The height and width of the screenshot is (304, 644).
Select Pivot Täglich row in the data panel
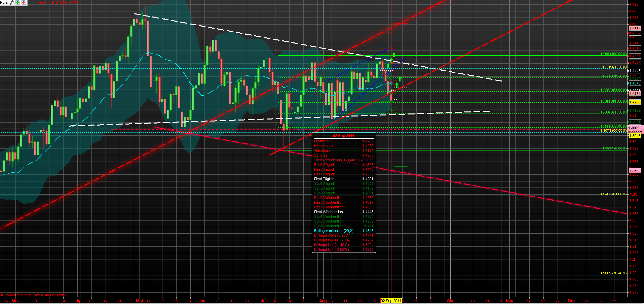click(x=325, y=179)
